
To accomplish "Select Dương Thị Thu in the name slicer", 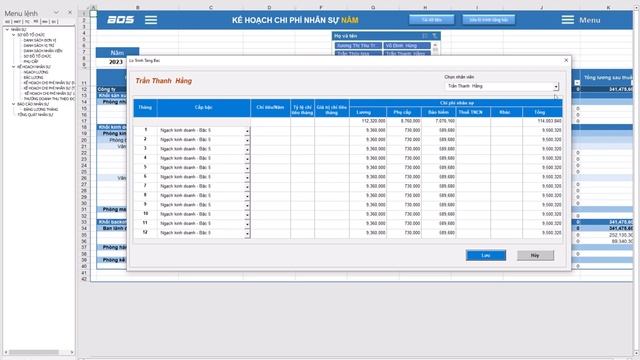I will (358, 46).
